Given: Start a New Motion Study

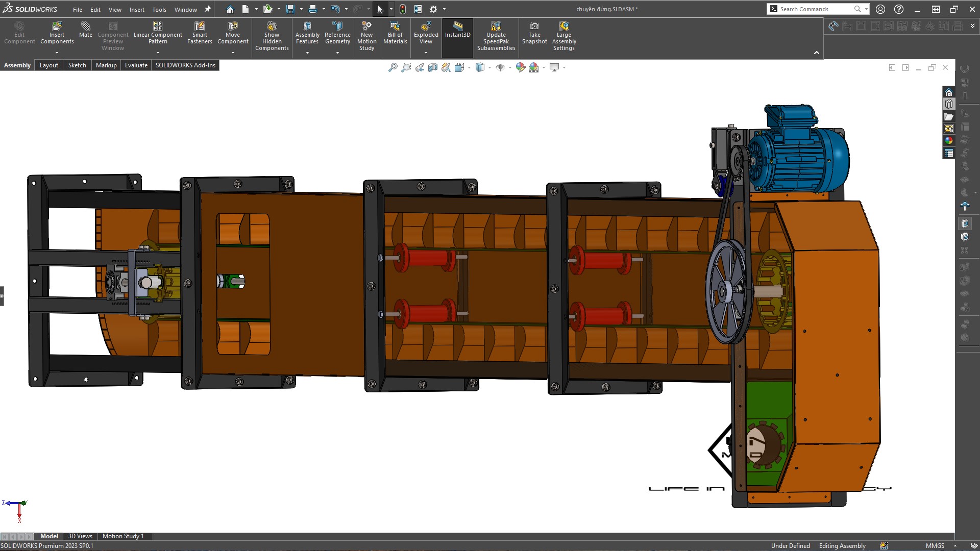Looking at the screenshot, I should [x=366, y=36].
